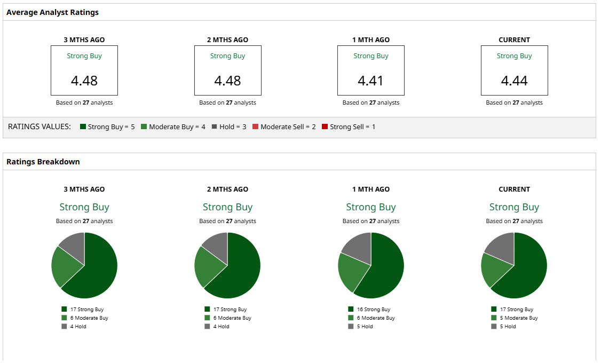Click '6 Moderate Buy' legend under 2 MTHS AGO
The height and width of the screenshot is (364, 601).
[228, 318]
